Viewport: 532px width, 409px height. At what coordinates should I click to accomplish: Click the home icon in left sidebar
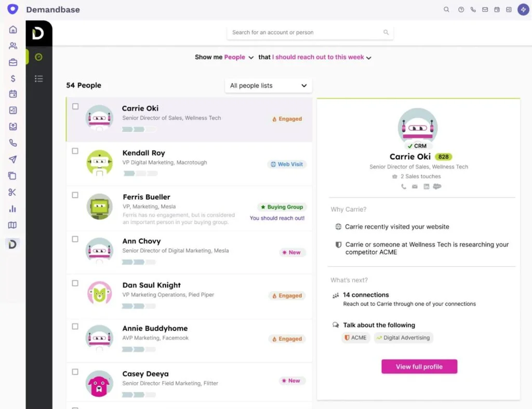(x=13, y=30)
